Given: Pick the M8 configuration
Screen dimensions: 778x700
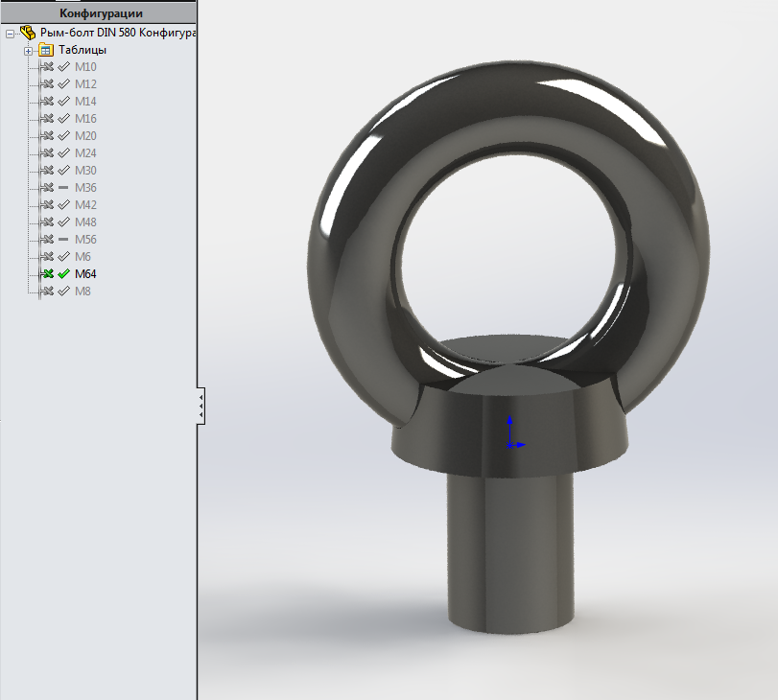Looking at the screenshot, I should click(83, 292).
